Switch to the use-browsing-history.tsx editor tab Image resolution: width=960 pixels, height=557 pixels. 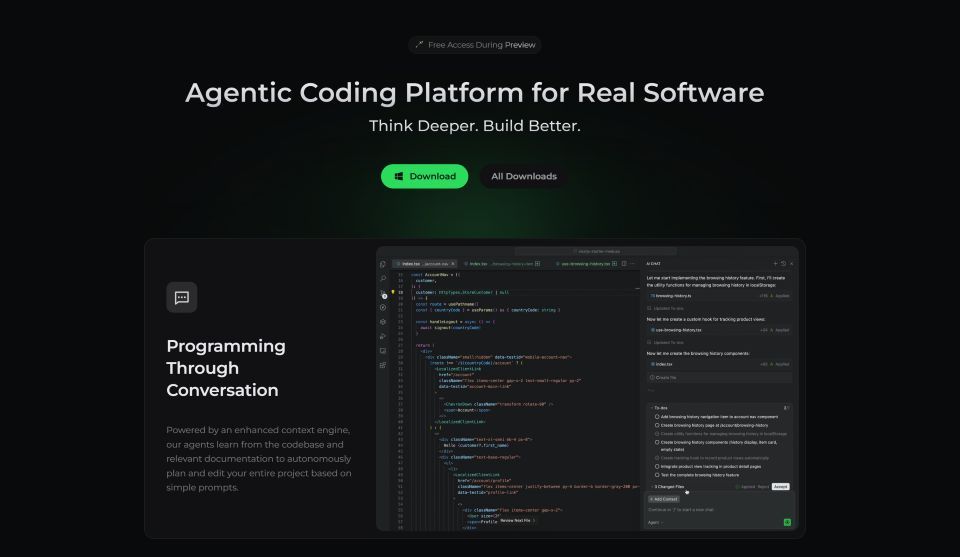[x=586, y=264]
